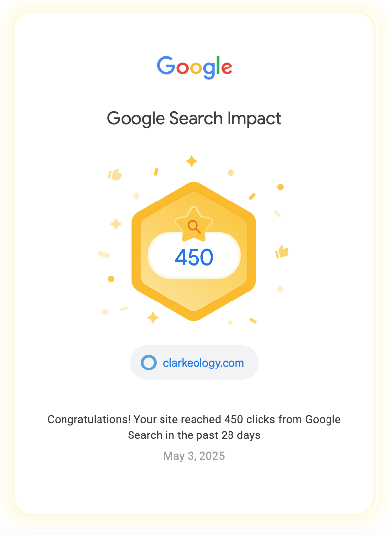392x535 pixels.
Task: Click the May 3, 2025 date
Action: click(194, 456)
